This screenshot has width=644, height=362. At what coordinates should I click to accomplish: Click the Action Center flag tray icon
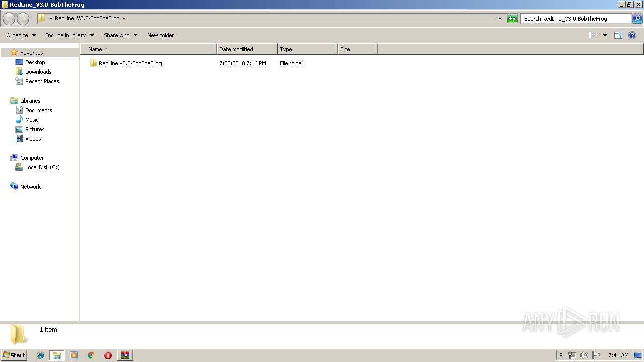tap(596, 355)
